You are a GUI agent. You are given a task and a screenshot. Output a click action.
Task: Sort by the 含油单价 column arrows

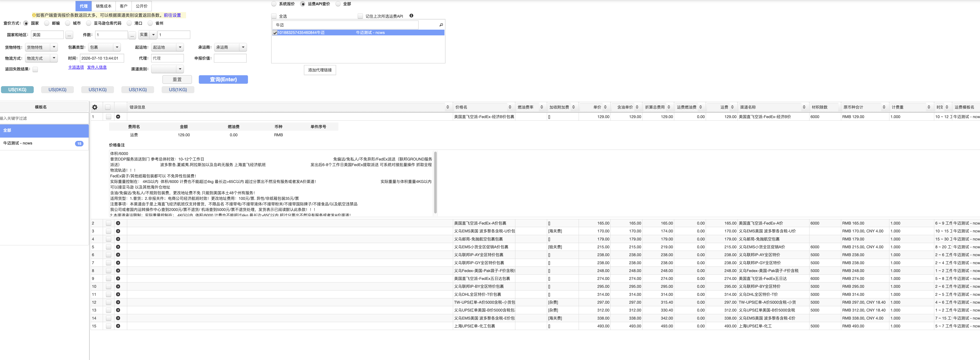(637, 107)
